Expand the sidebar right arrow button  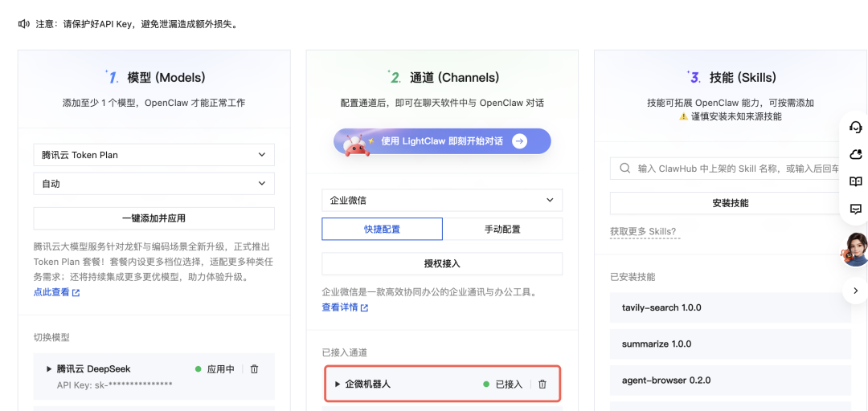coord(856,291)
